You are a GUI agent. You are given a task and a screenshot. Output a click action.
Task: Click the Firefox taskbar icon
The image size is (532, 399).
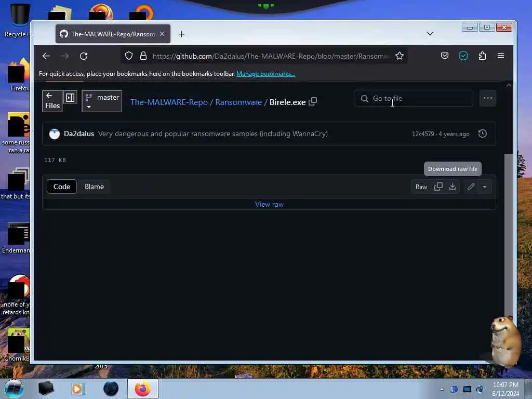click(x=143, y=389)
